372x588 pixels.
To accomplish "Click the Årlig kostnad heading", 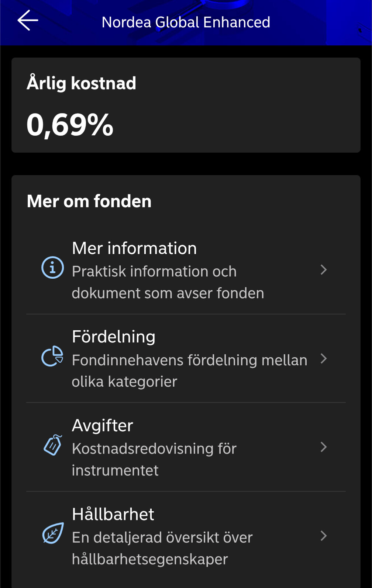I will [x=82, y=83].
